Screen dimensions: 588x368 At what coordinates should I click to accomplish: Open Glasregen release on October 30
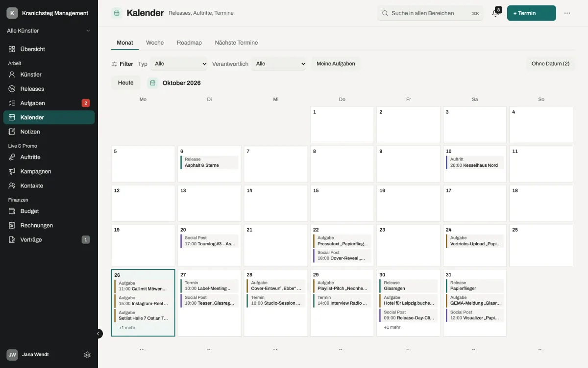(409, 286)
